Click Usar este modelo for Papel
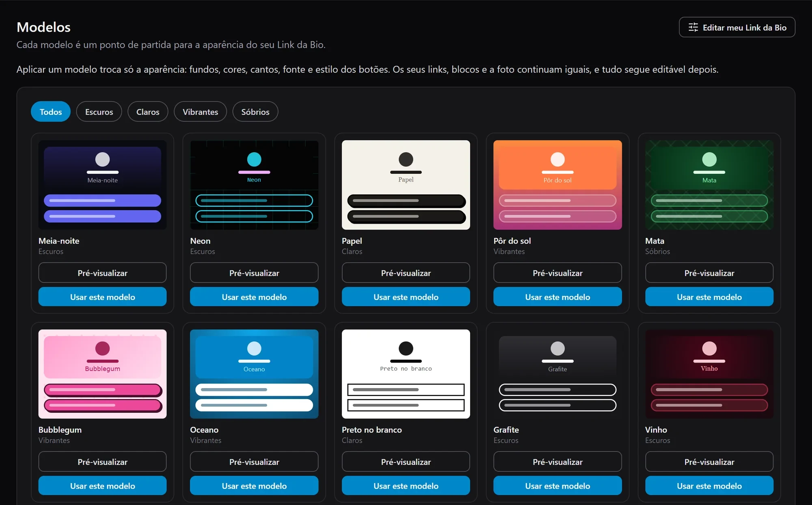This screenshot has width=812, height=505. click(x=406, y=297)
